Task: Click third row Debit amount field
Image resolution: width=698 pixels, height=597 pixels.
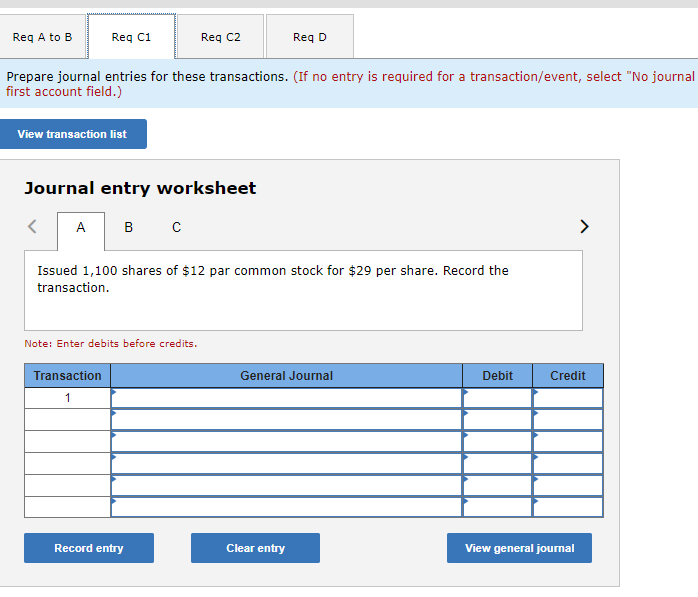Action: click(x=498, y=442)
